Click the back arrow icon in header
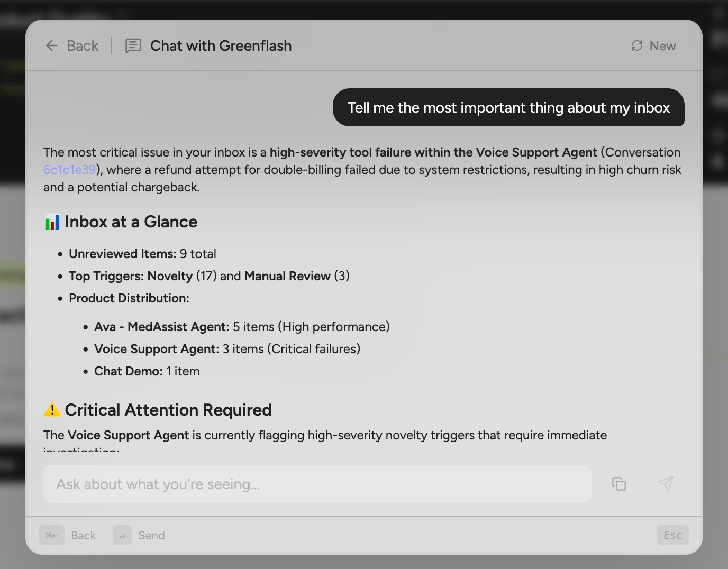 tap(52, 46)
